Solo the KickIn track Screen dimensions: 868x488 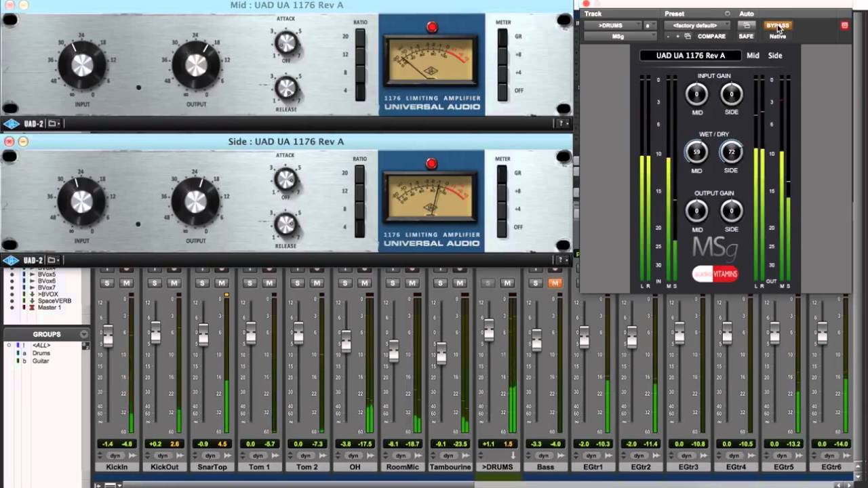pyautogui.click(x=107, y=283)
